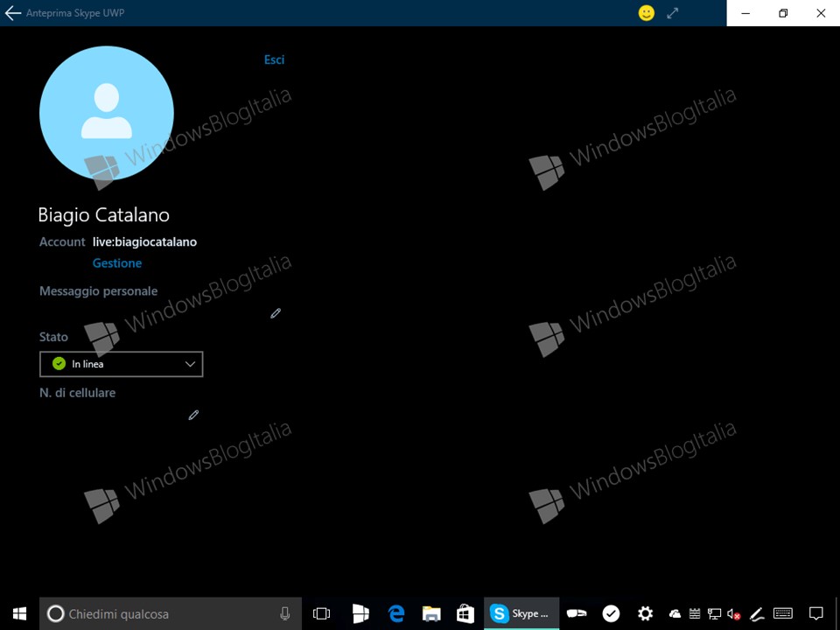Edit the Messaggio personale with the pencil icon
The image size is (840, 630).
point(276,313)
